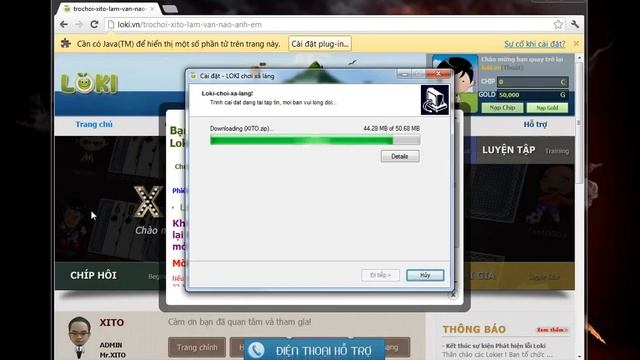Minimize the Cài đặt installer window
640x360 pixels.
[x=404, y=74]
